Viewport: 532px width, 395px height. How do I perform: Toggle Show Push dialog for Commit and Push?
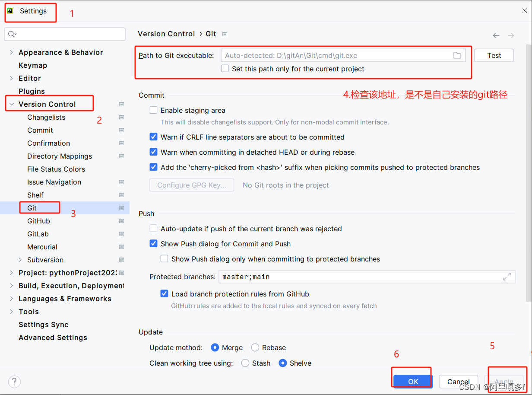pos(153,244)
